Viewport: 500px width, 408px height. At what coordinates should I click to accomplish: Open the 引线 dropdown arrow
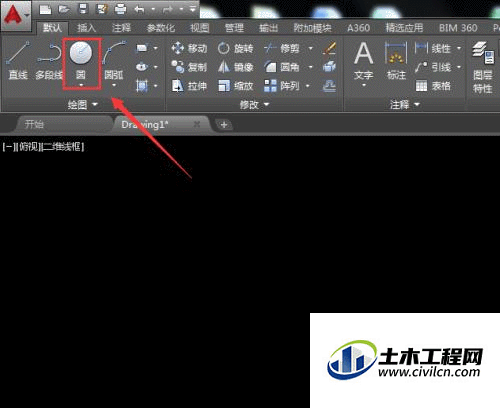[459, 67]
